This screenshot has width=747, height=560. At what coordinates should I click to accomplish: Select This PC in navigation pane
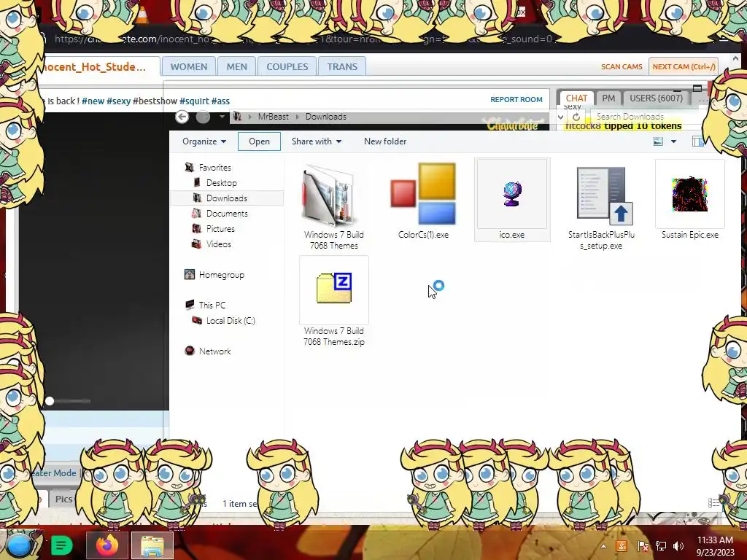click(x=212, y=306)
